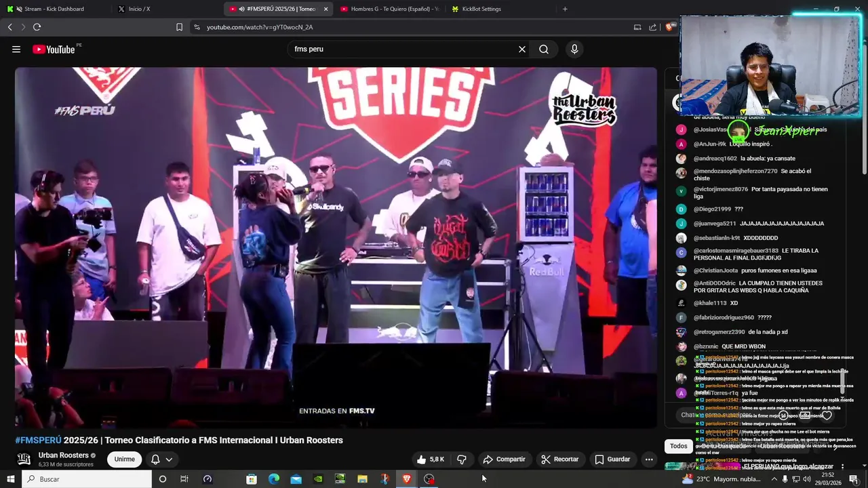Image resolution: width=868 pixels, height=488 pixels.
Task: Start voice search with the microphone
Action: pos(574,49)
